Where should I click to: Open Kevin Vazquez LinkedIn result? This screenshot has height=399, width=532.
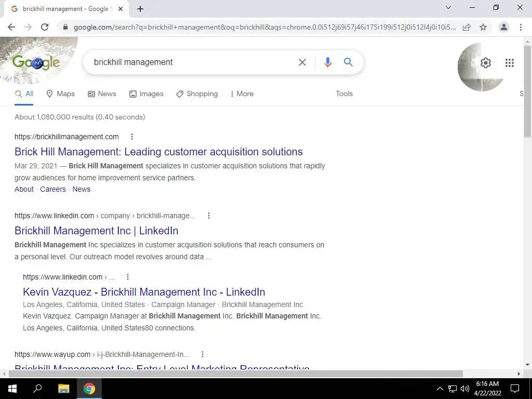pyautogui.click(x=144, y=292)
